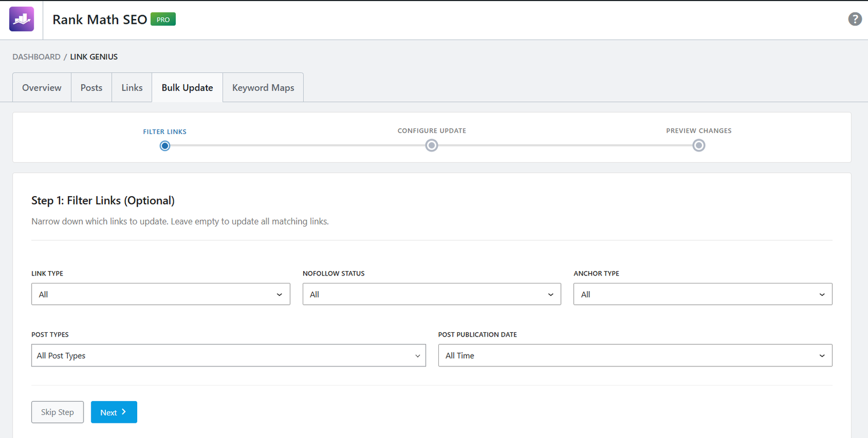Expand the Link Type dropdown

[161, 294]
